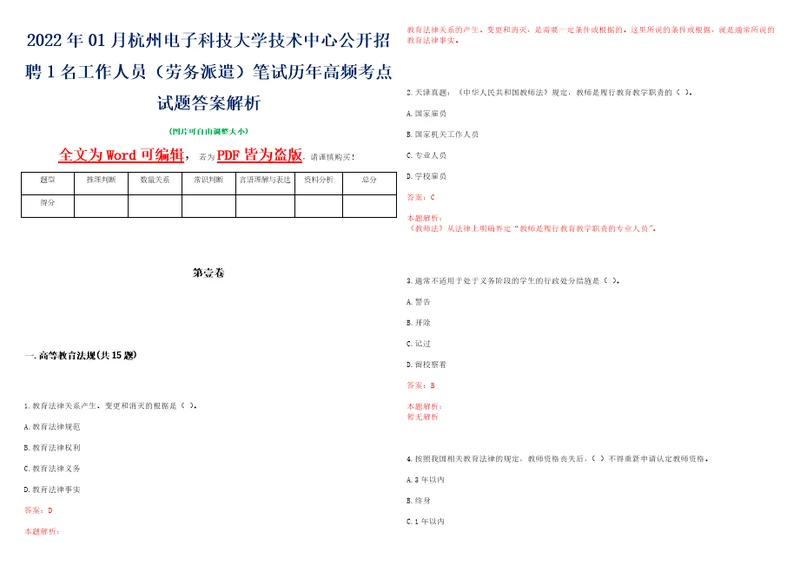
Task: Click the red '答案：C' line
Action: pos(421,197)
